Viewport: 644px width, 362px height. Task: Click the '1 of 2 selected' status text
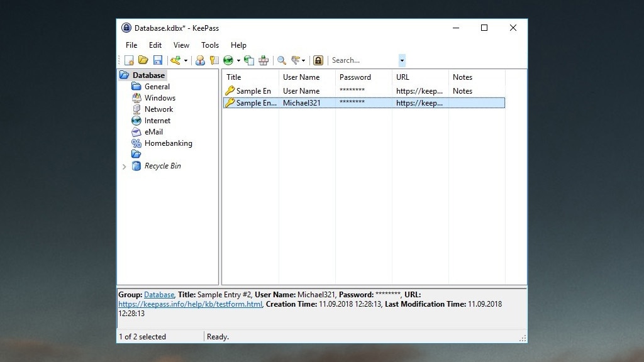coord(143,337)
